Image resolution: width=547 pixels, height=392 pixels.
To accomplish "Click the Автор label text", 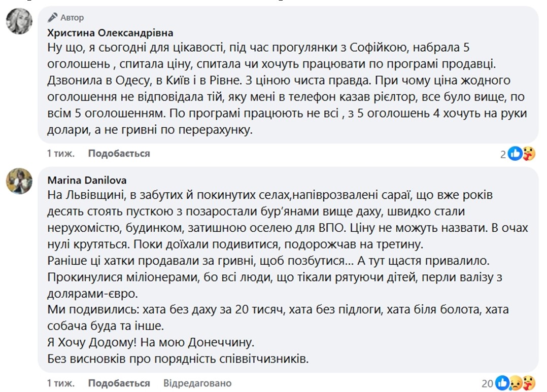I will [x=72, y=17].
